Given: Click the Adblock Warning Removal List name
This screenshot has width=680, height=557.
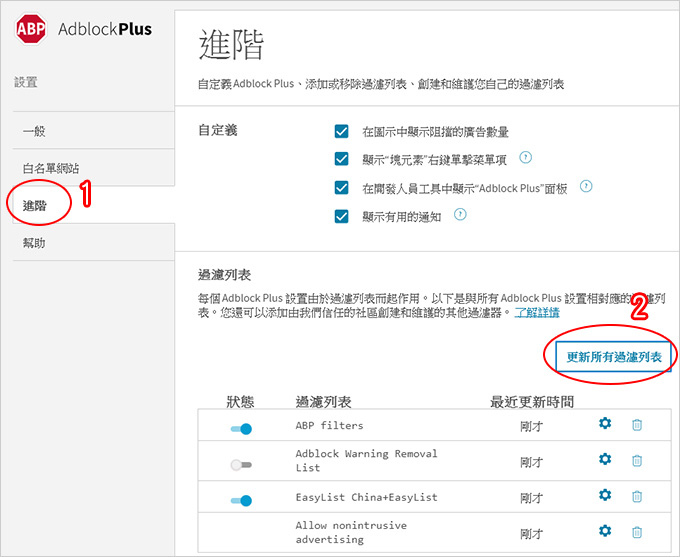Looking at the screenshot, I should [x=366, y=460].
